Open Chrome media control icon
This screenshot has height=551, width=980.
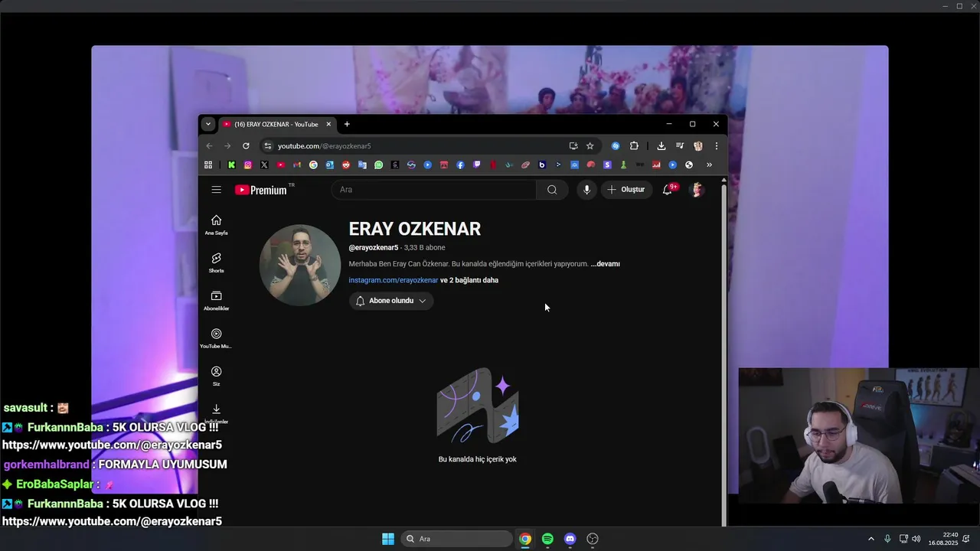[680, 146]
